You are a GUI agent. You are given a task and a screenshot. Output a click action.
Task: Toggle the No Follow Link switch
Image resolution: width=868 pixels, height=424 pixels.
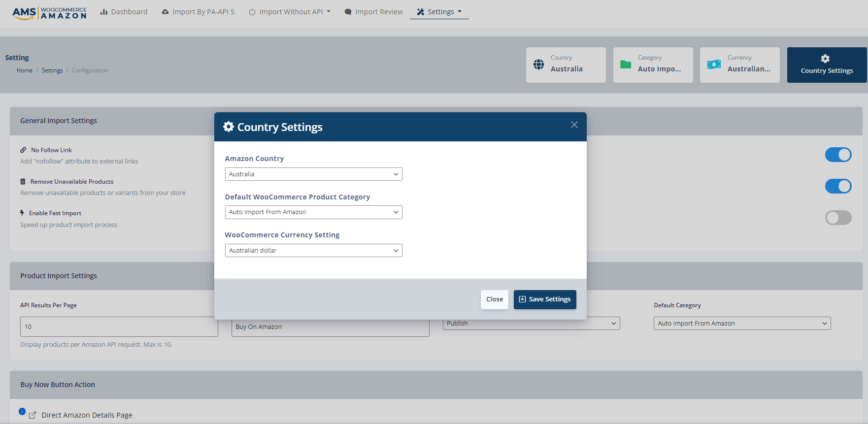838,155
